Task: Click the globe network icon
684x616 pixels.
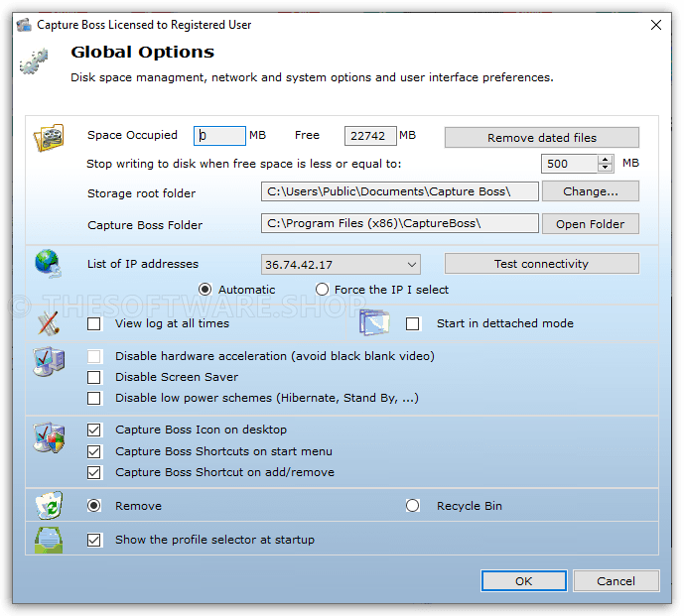Action: [48, 263]
